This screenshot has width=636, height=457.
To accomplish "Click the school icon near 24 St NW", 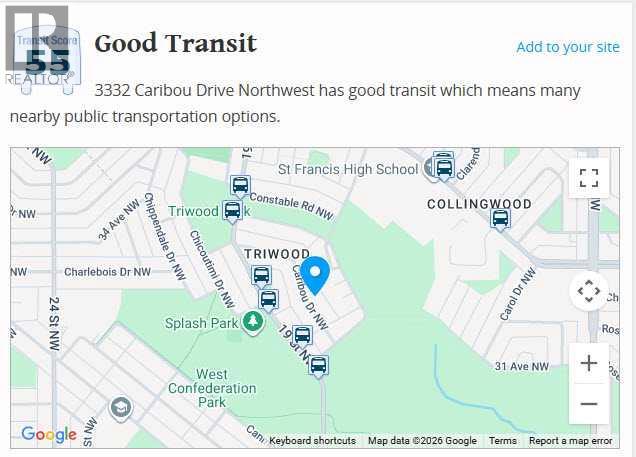I will tap(121, 408).
